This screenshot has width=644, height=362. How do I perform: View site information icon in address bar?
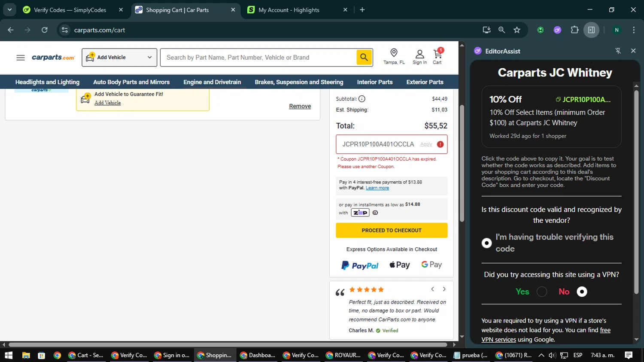tap(65, 30)
